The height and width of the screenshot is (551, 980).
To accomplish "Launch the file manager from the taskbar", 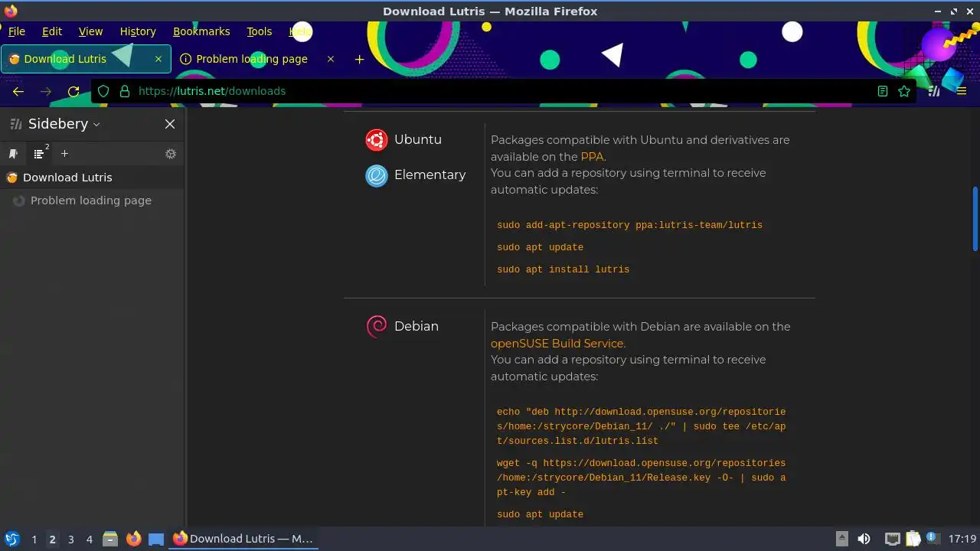I will point(110,539).
